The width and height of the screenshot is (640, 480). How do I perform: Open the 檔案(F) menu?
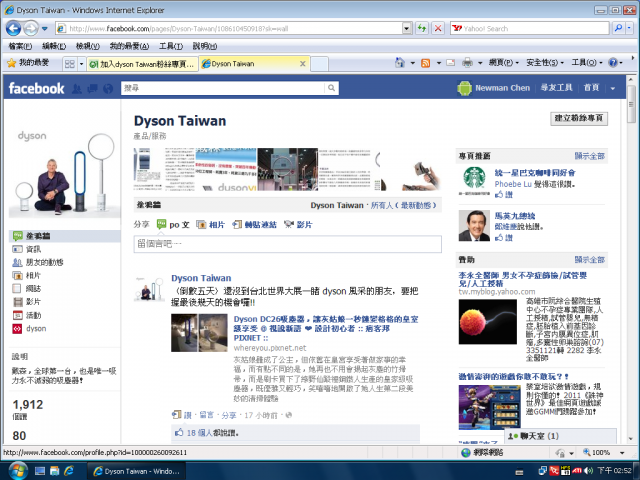point(20,46)
